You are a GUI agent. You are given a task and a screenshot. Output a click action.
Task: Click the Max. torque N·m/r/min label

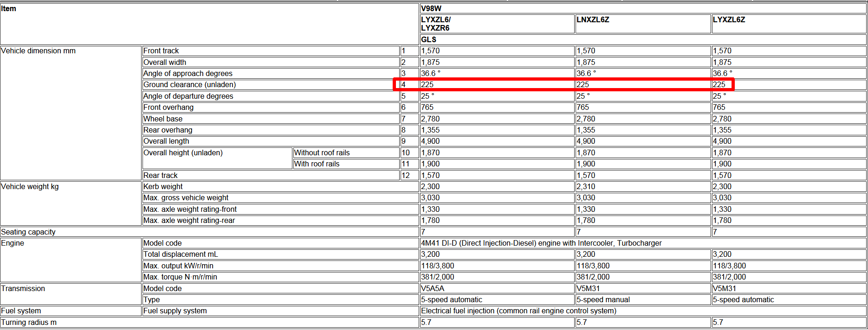point(180,277)
